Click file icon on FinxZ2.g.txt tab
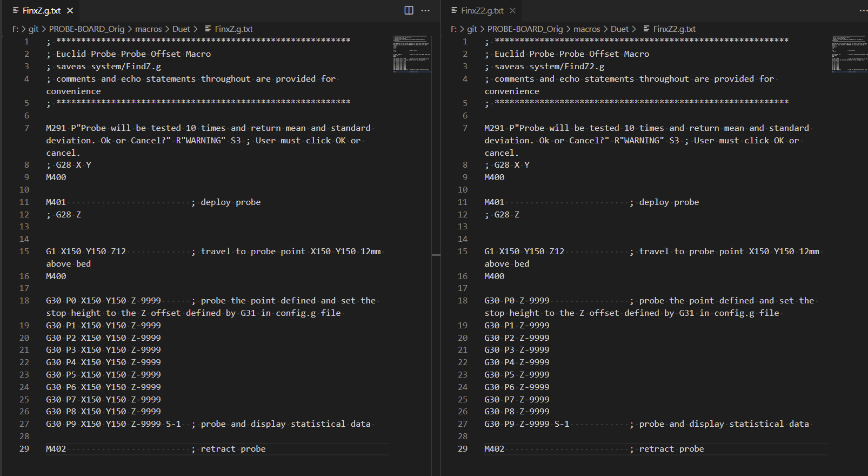This screenshot has height=476, width=868. pos(454,10)
